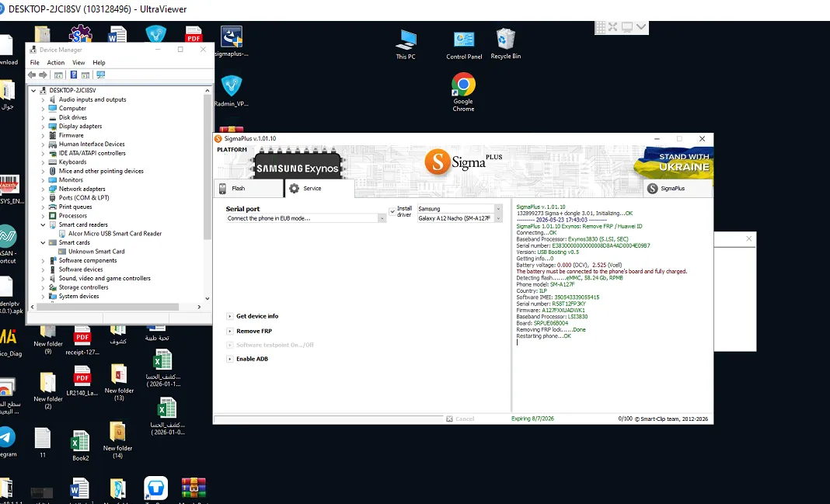Click the UltraViewer fullscreen arrows icon

coord(612,27)
